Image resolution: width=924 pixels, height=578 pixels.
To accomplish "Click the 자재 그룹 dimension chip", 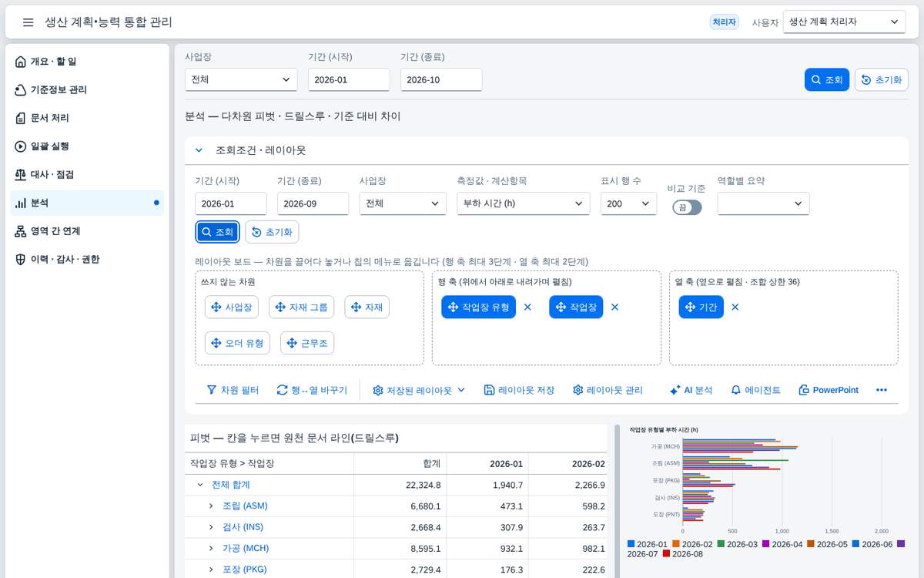I will pos(301,307).
